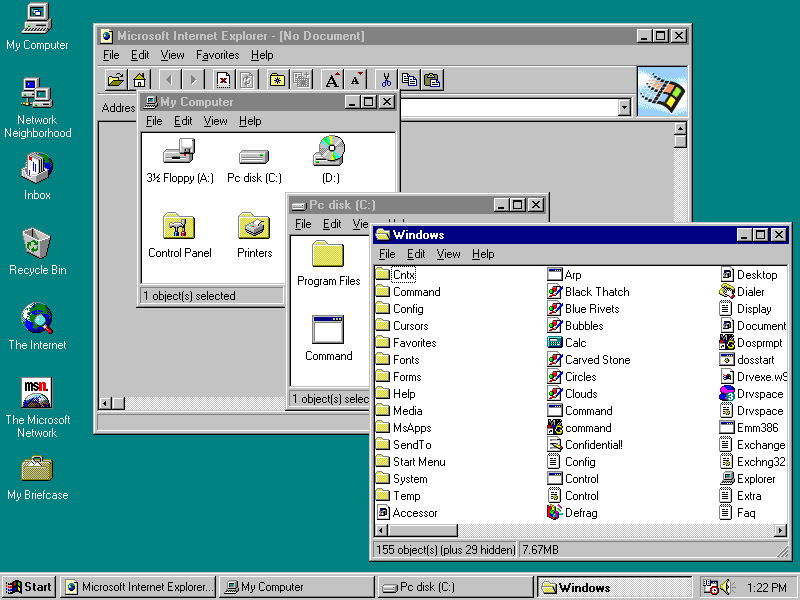Open the View menu in Windows folder window
Viewport: 800px width, 600px height.
pos(448,254)
